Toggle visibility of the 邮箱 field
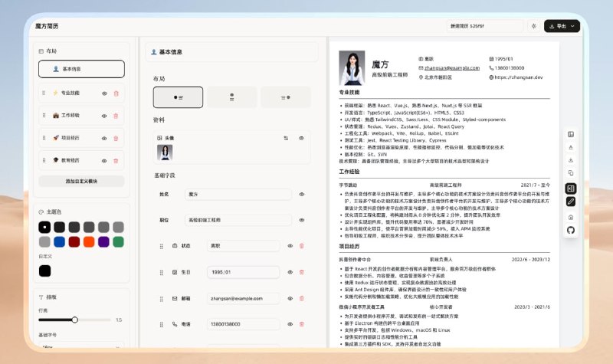The height and width of the screenshot is (364, 613). (290, 298)
